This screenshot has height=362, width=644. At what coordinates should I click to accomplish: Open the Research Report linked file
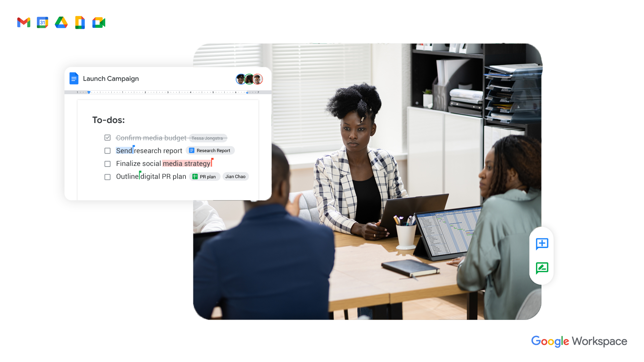(x=210, y=150)
